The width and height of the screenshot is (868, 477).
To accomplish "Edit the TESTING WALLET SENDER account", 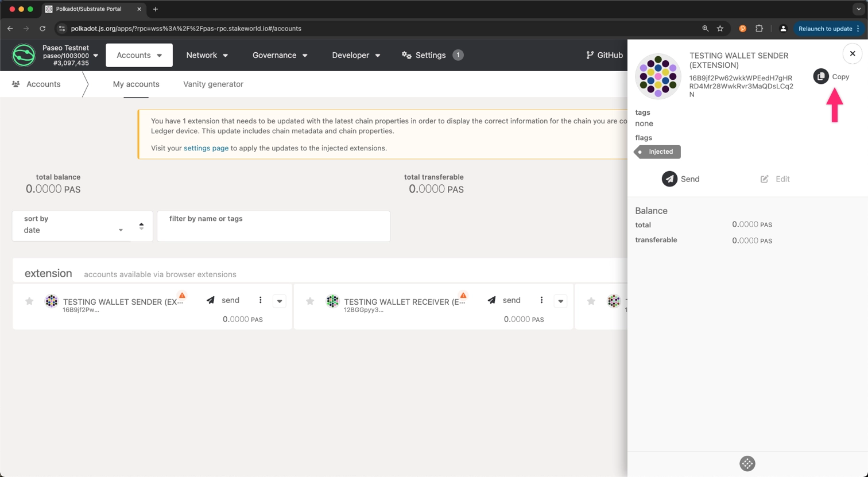I will tap(775, 179).
